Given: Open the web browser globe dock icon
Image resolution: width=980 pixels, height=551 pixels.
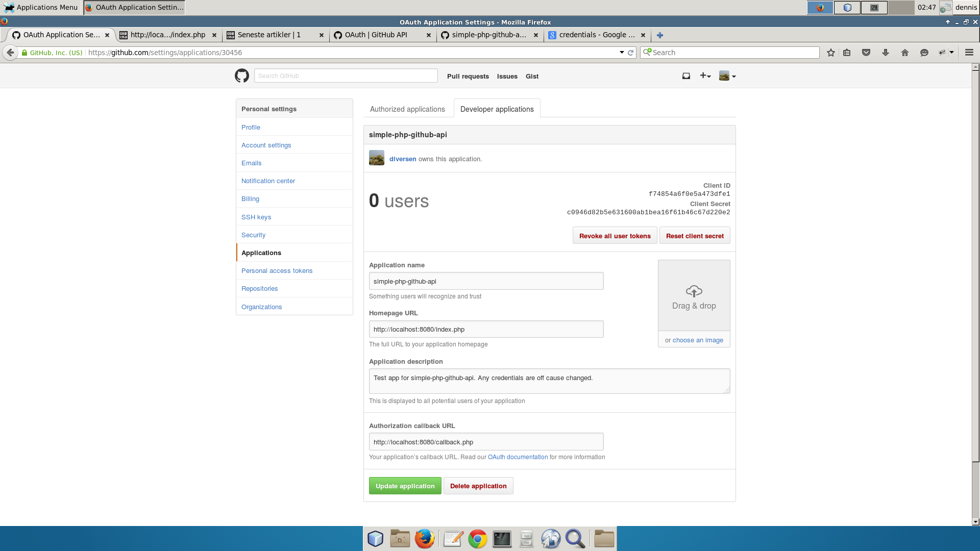Looking at the screenshot, I should [x=551, y=539].
